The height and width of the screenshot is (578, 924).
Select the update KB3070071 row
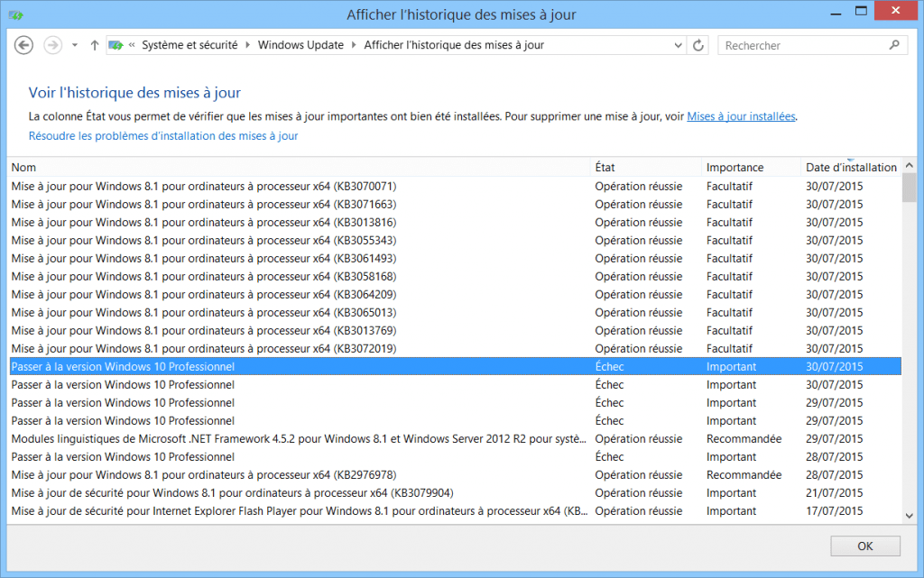pyautogui.click(x=455, y=186)
